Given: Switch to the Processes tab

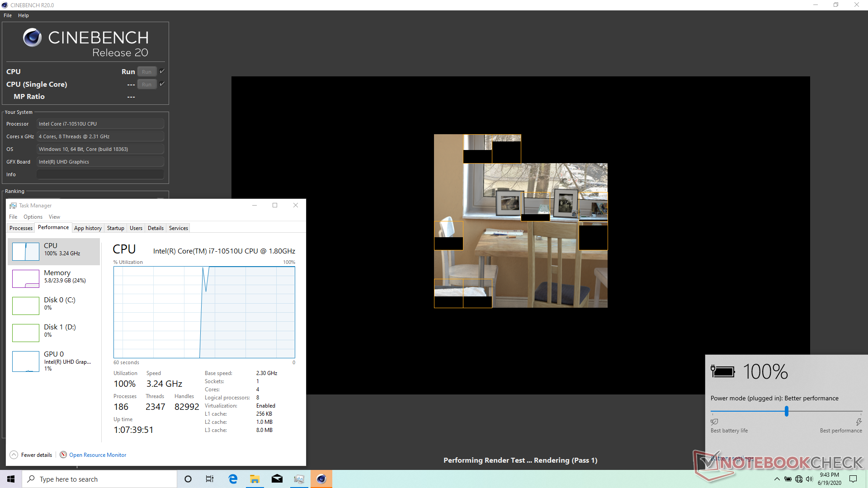Looking at the screenshot, I should pos(21,228).
